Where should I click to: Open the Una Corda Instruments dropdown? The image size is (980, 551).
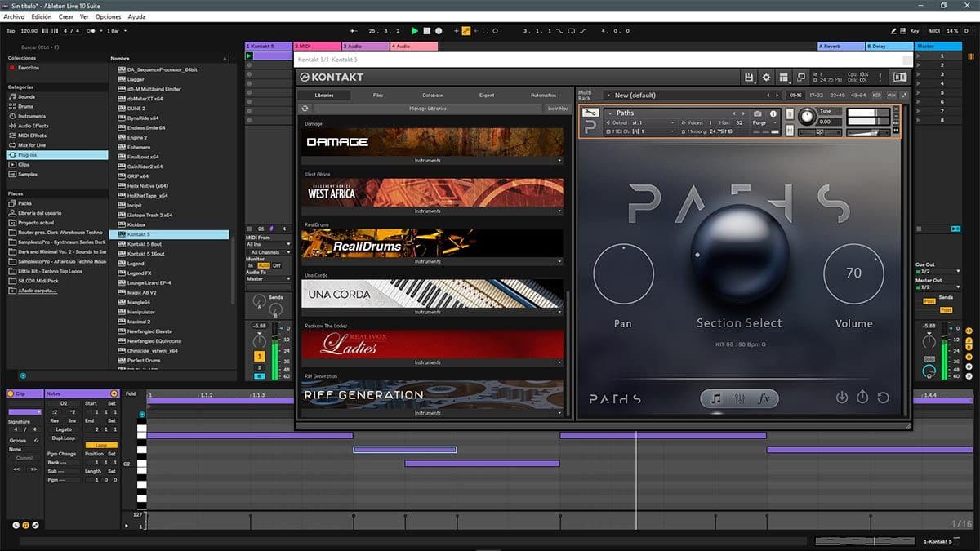pyautogui.click(x=433, y=312)
